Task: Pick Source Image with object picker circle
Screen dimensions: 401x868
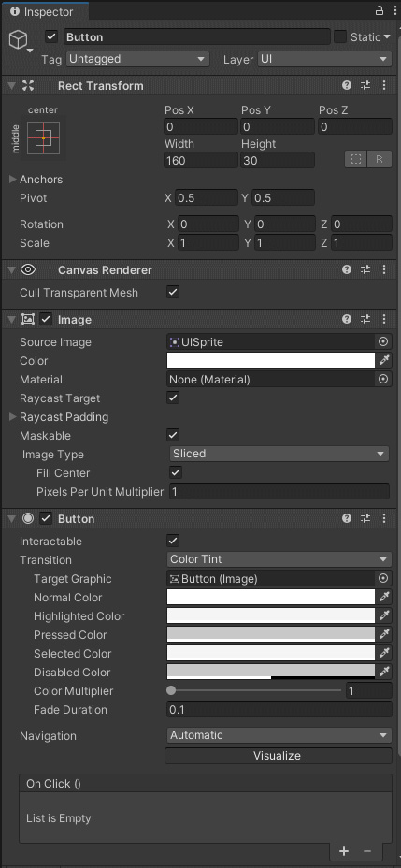Action: point(382,342)
